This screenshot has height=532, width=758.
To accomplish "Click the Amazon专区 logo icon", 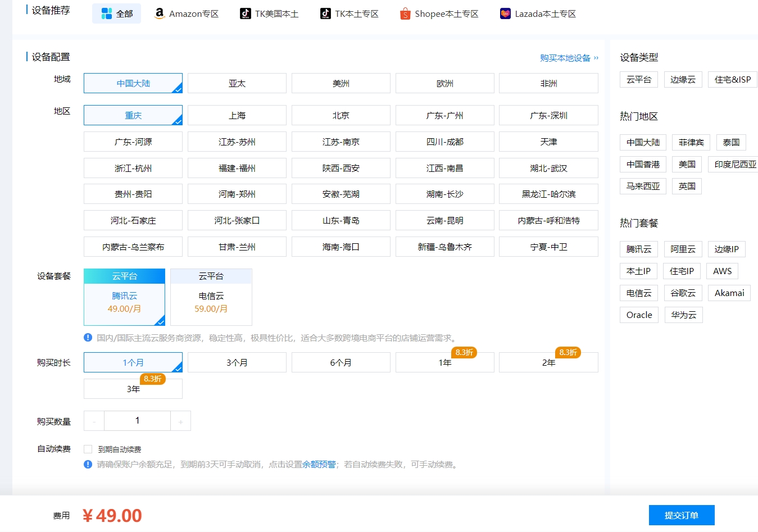I will [158, 13].
